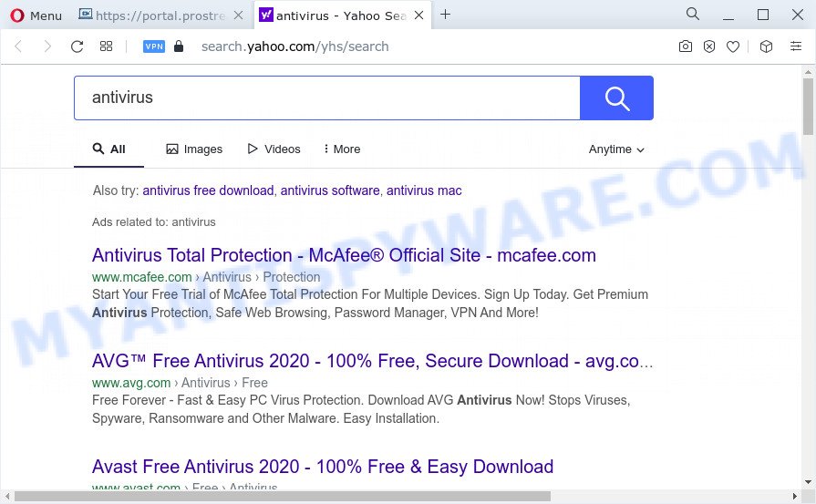Viewport: 816px width, 504px height.
Task: Close the Yahoo Search tab
Action: [x=418, y=15]
